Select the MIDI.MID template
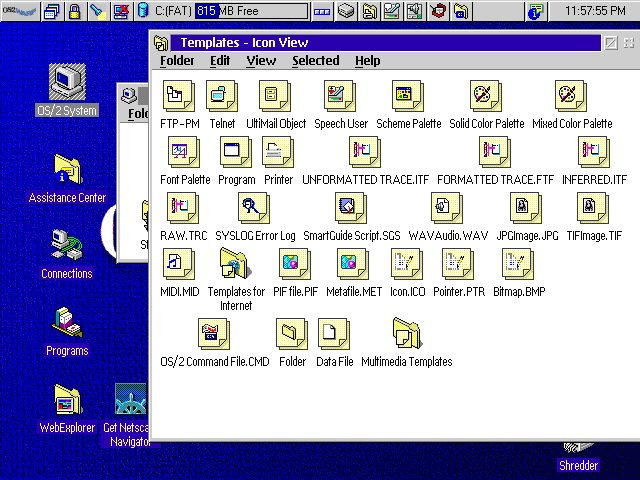The width and height of the screenshot is (640, 480). [179, 264]
